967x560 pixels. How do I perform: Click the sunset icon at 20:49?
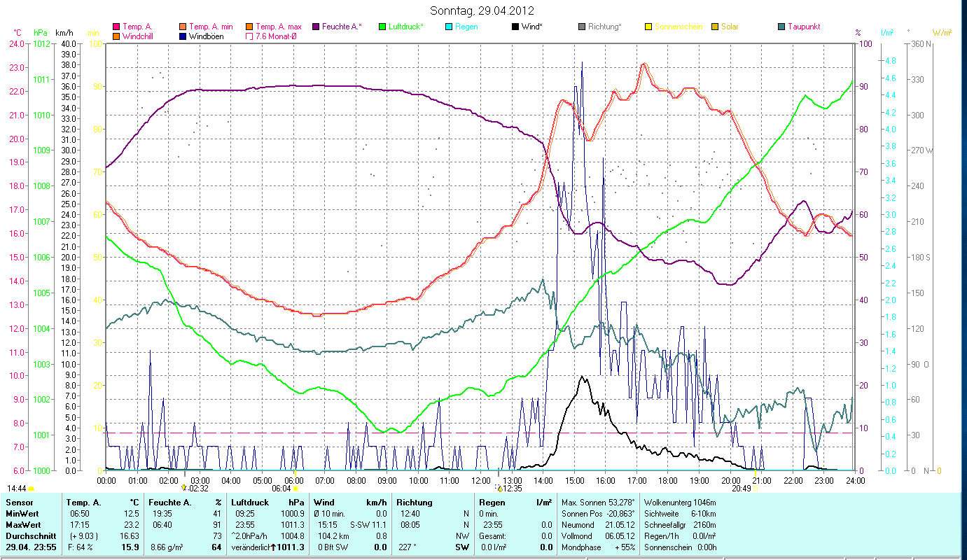point(756,489)
